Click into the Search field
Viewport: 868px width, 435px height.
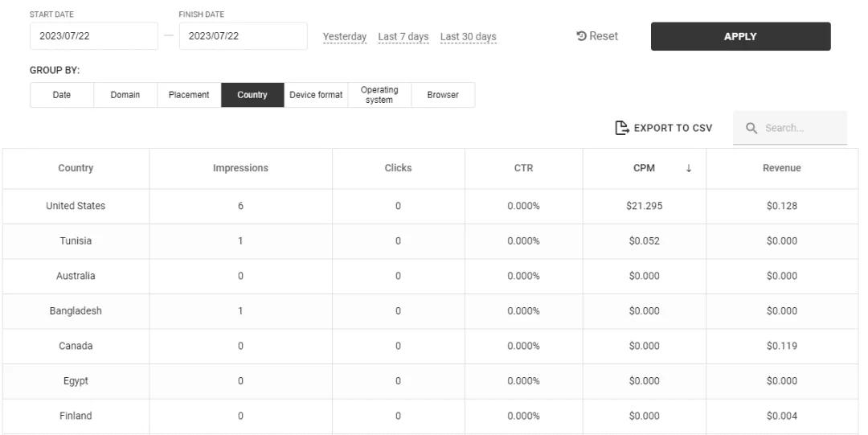pos(790,128)
